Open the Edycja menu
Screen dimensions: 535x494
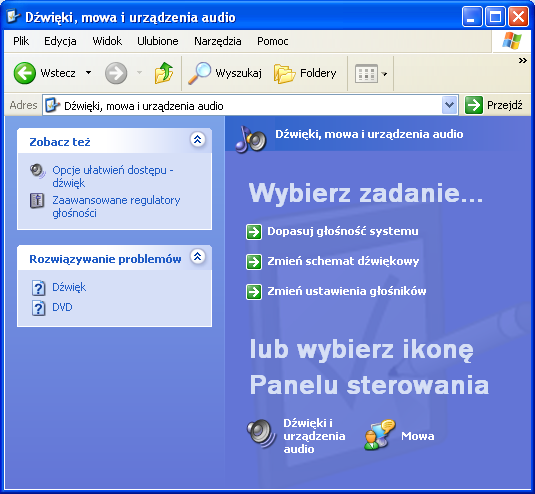pos(60,41)
